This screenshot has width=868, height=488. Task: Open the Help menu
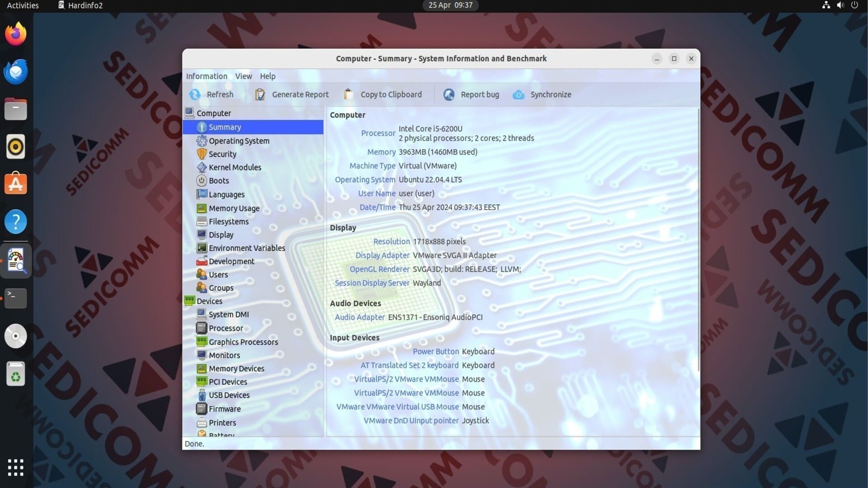pyautogui.click(x=267, y=76)
